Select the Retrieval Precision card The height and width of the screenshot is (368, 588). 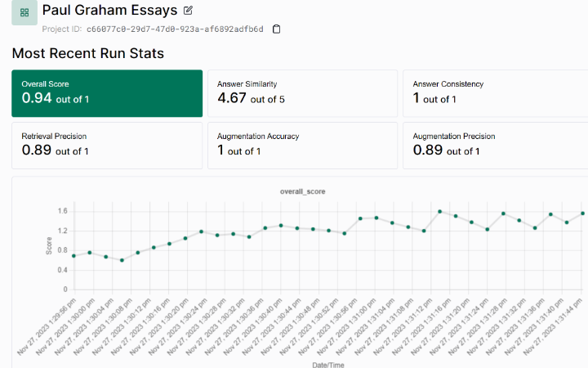click(x=107, y=146)
